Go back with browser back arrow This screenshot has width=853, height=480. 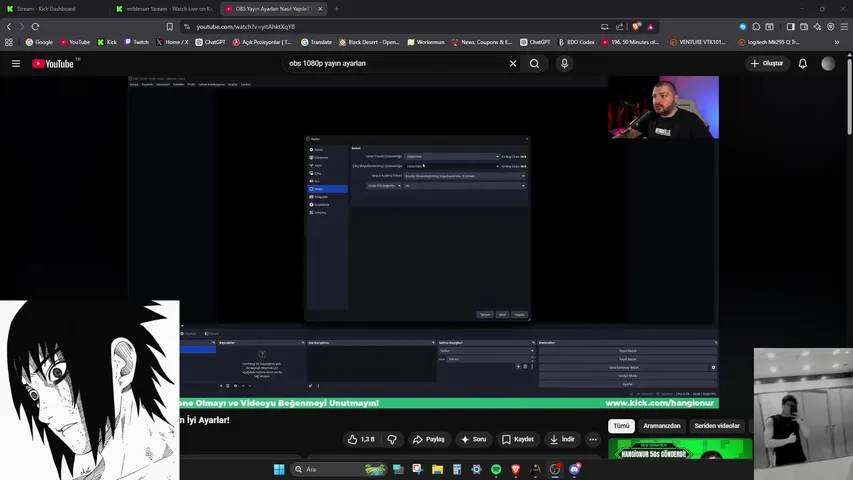point(9,27)
